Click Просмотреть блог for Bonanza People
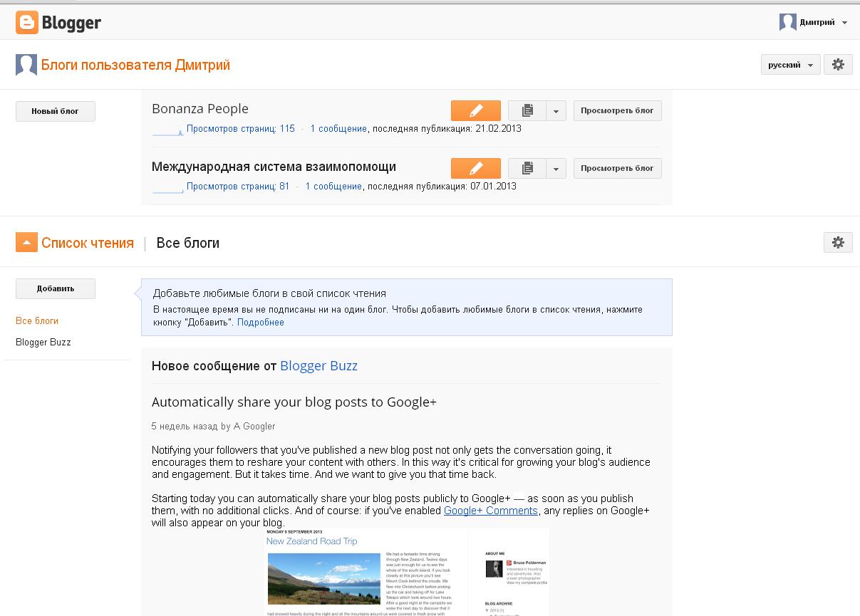Image resolution: width=860 pixels, height=616 pixels. [617, 111]
